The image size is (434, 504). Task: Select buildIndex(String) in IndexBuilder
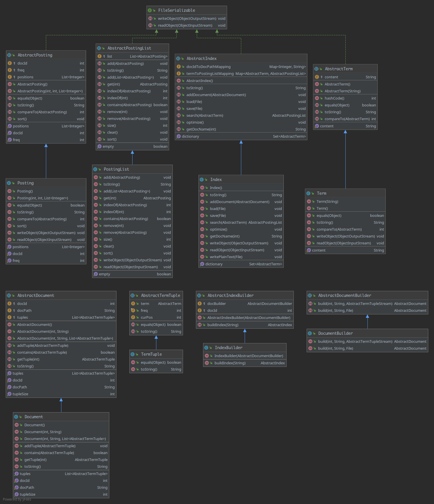[x=245, y=363]
